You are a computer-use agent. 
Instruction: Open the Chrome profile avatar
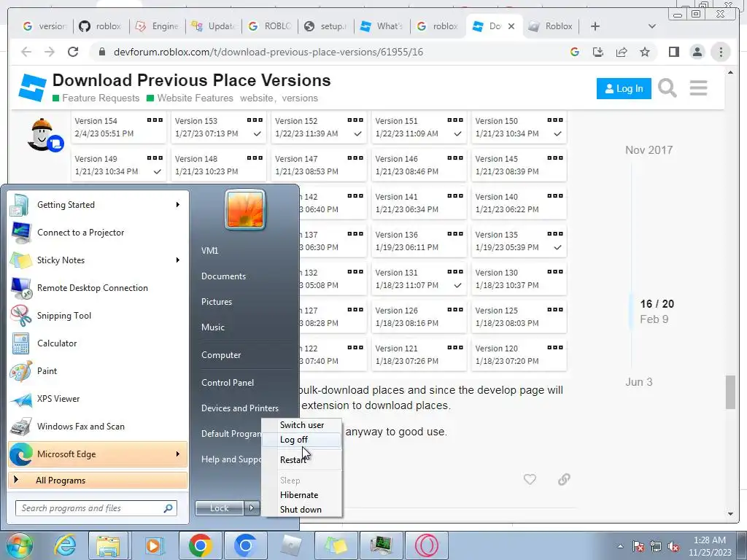697,52
